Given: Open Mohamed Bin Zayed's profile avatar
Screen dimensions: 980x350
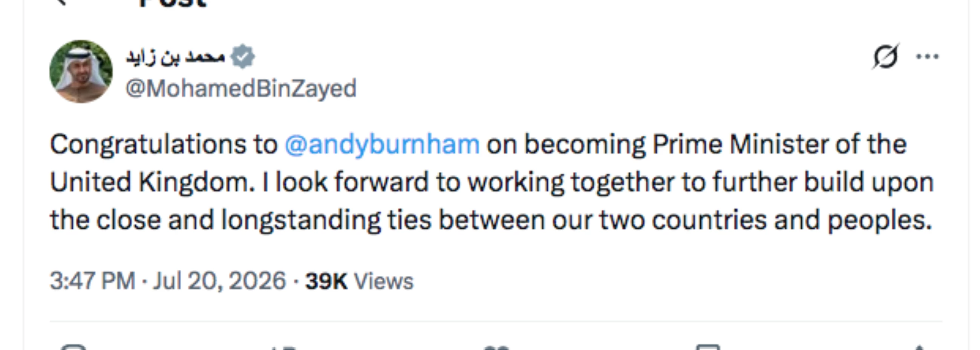Looking at the screenshot, I should [x=81, y=72].
